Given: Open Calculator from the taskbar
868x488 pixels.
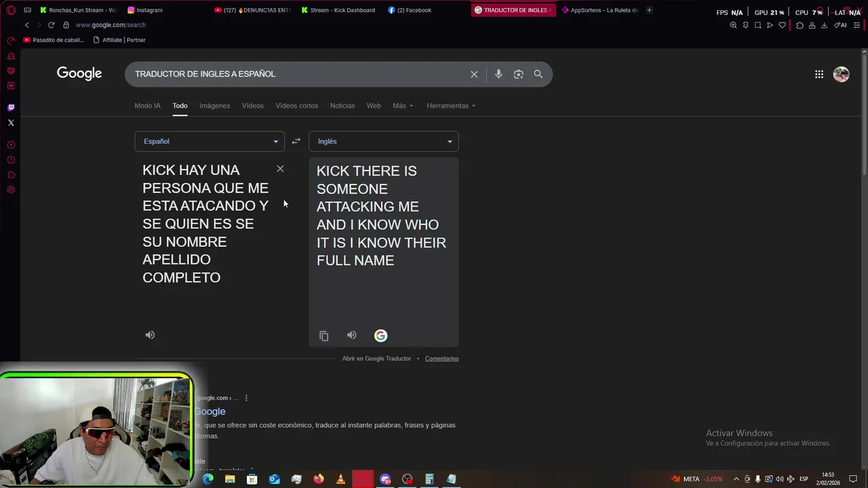Looking at the screenshot, I should 429,479.
